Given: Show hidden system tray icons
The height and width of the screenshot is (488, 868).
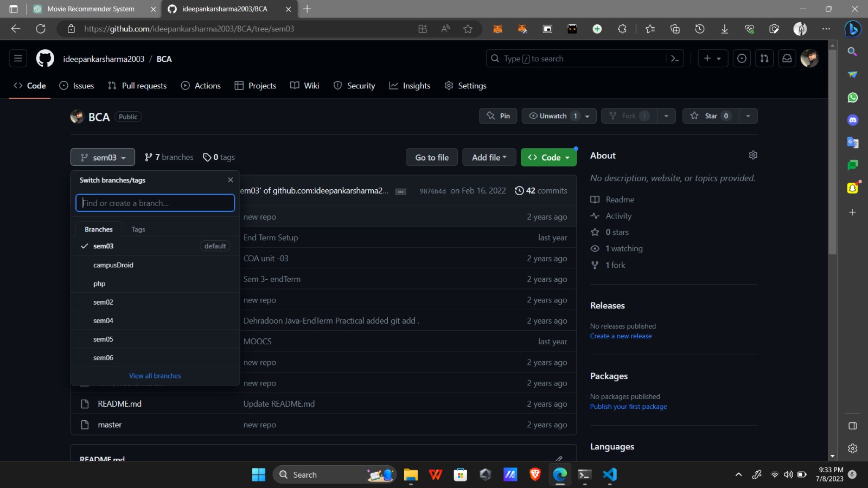Looking at the screenshot, I should [x=738, y=474].
